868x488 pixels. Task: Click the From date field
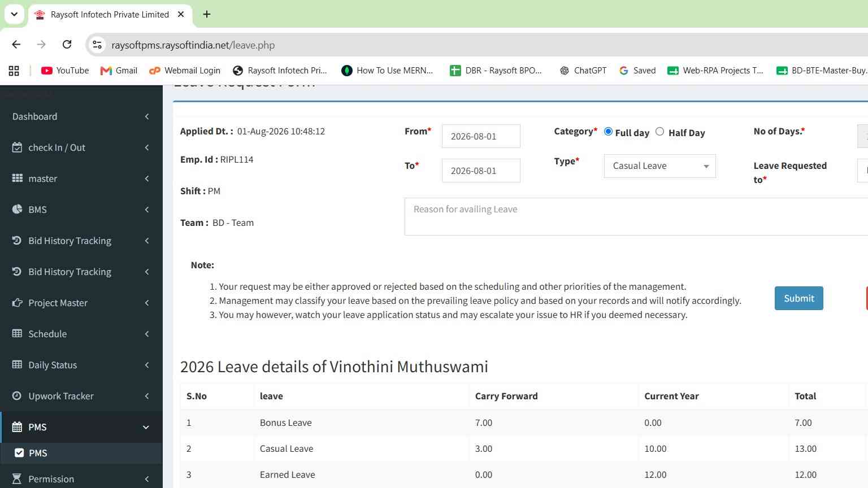point(481,136)
